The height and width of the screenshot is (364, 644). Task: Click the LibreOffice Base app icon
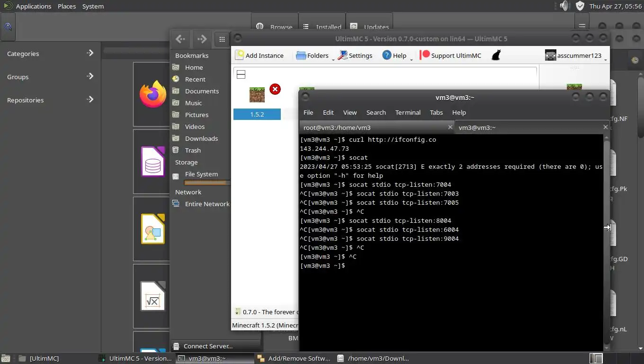[x=152, y=162]
